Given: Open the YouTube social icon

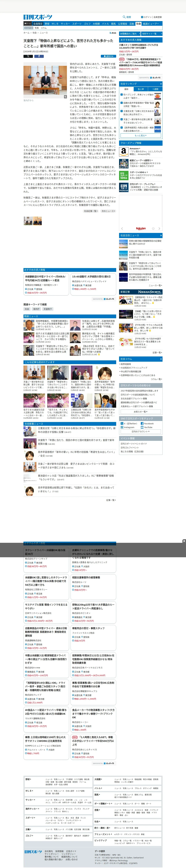Looking at the screenshot, I should [142, 427].
